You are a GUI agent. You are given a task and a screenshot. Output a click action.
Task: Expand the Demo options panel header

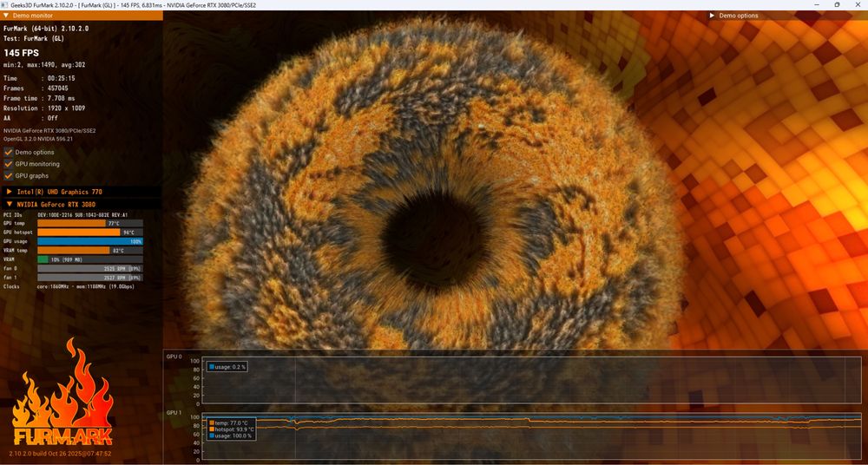713,16
